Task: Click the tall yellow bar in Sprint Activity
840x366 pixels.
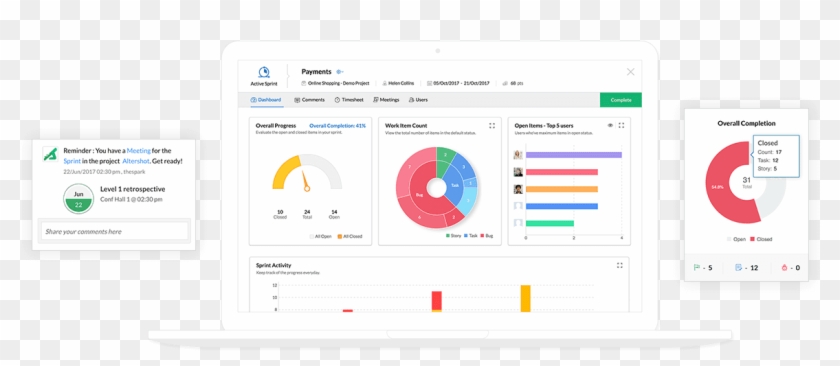Action: [526, 298]
